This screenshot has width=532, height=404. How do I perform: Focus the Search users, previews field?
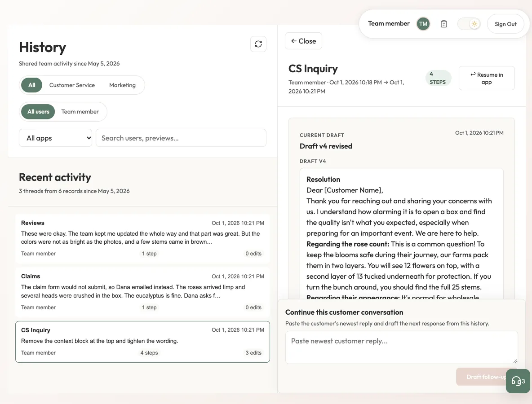tap(181, 138)
